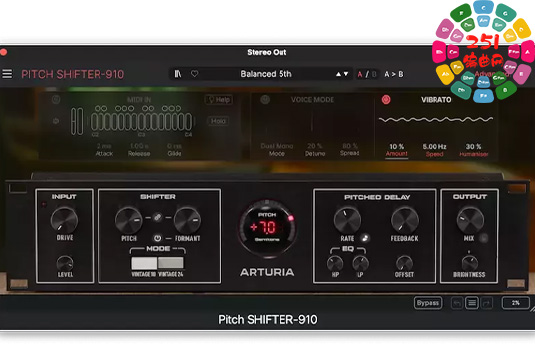Select the Vibrato Speed 5.00 Hz value
535x363 pixels.
tap(434, 146)
